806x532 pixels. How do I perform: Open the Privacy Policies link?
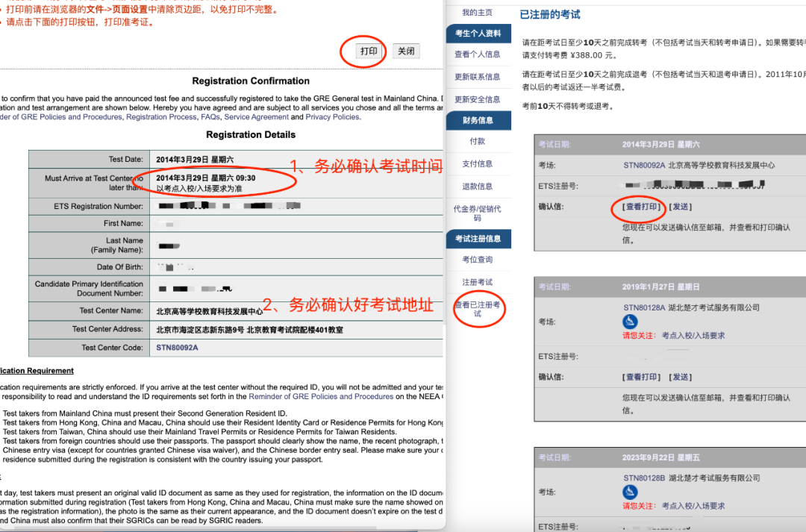click(x=333, y=117)
